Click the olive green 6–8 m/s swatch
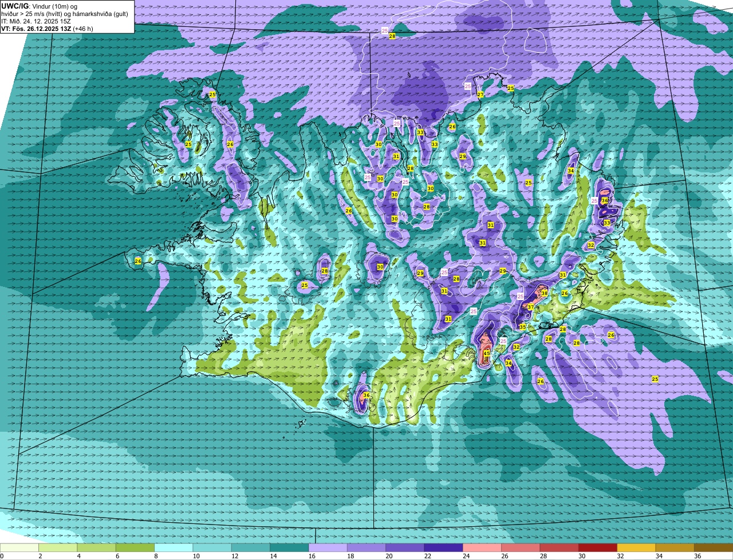This screenshot has width=733, height=560. (135, 547)
